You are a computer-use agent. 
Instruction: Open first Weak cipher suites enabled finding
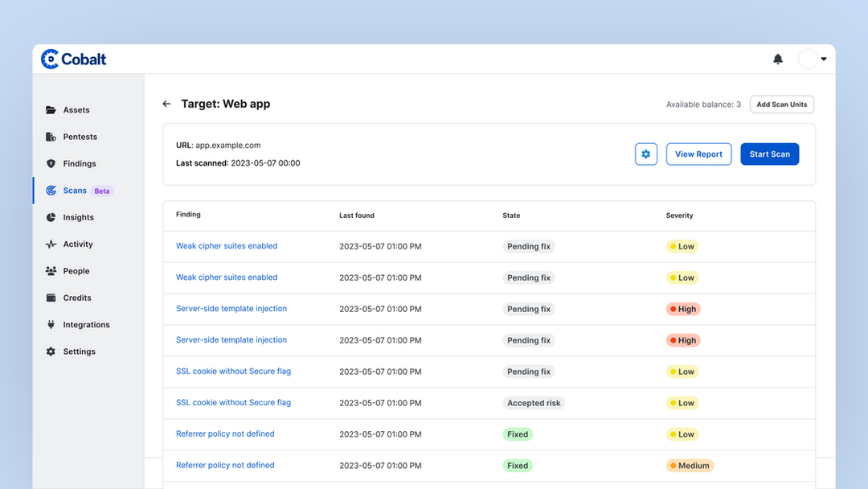pyautogui.click(x=227, y=246)
